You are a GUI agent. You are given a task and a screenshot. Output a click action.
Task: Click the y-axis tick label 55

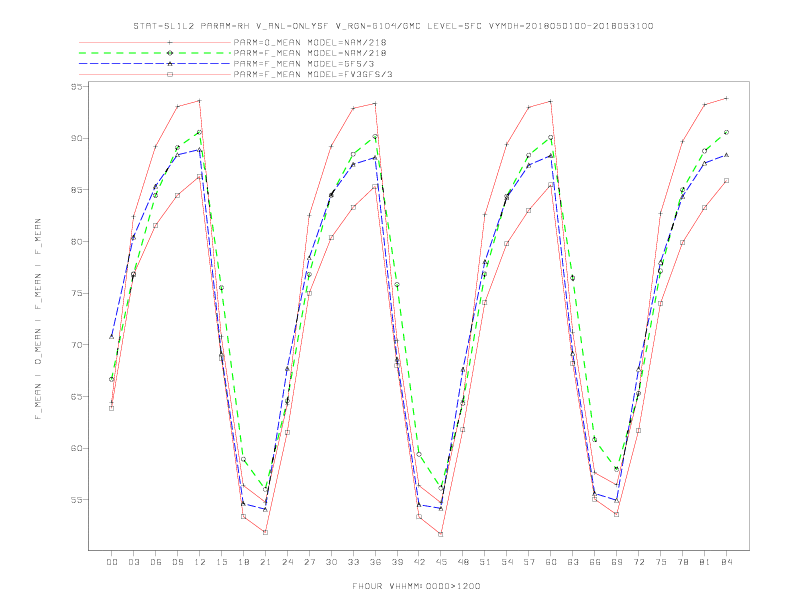tap(76, 500)
